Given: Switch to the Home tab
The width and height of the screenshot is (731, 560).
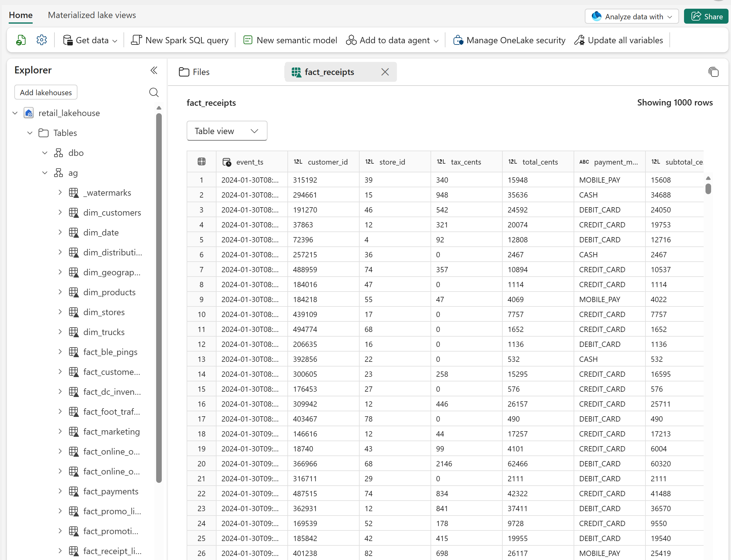Looking at the screenshot, I should [x=21, y=15].
